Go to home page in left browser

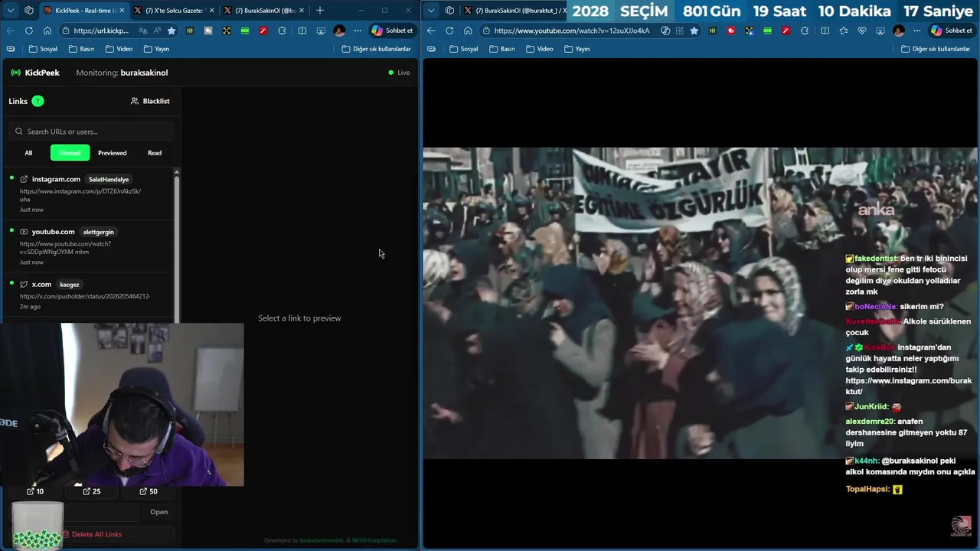coord(47,31)
